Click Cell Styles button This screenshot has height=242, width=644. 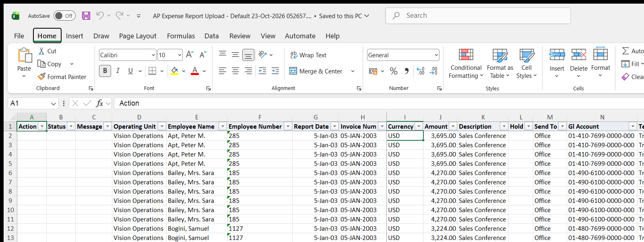pyautogui.click(x=526, y=63)
